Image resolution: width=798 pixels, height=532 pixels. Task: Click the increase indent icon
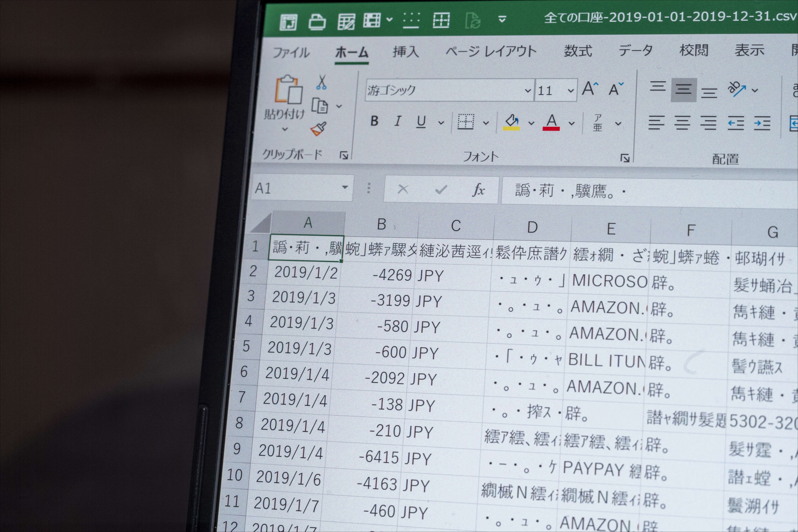[762, 123]
